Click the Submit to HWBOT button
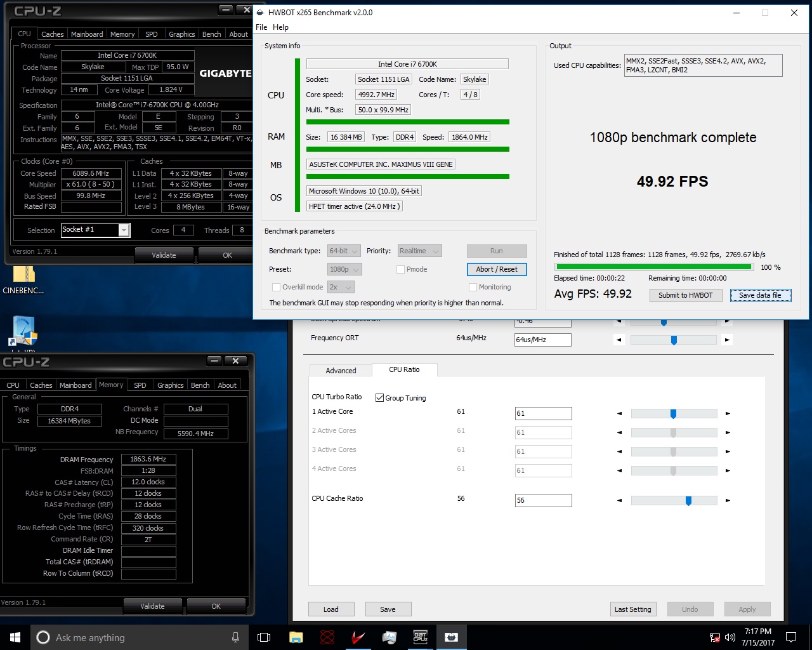812x650 pixels. (x=686, y=295)
